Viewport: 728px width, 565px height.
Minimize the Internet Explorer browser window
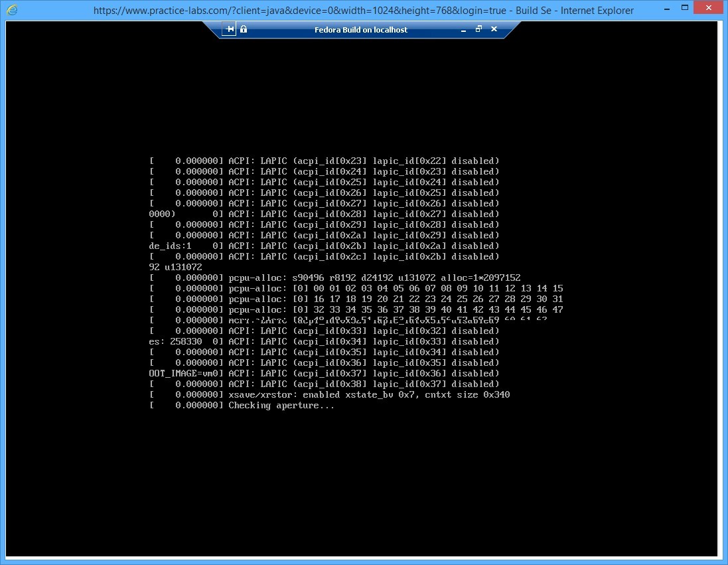tap(666, 7)
